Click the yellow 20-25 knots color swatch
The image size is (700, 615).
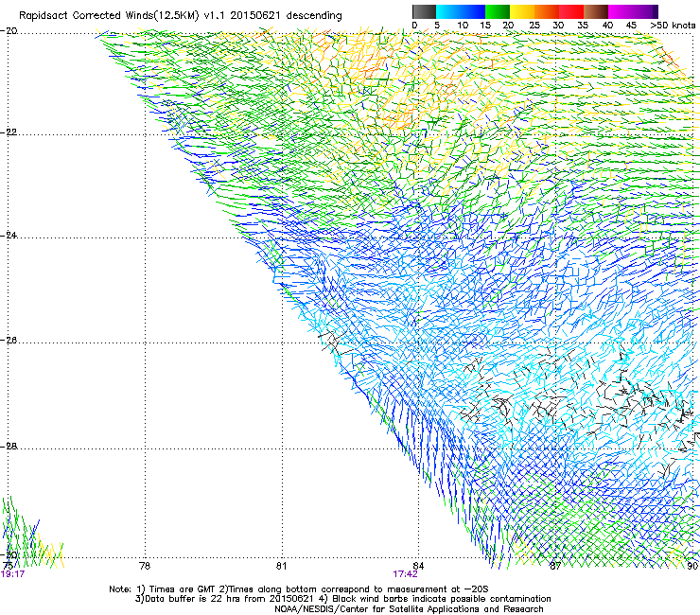[x=522, y=11]
